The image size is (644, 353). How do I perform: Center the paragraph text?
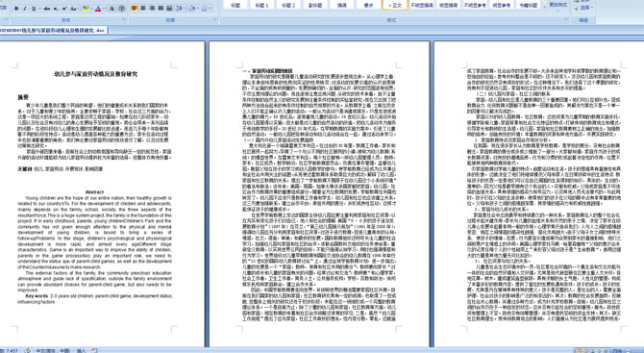143,9
